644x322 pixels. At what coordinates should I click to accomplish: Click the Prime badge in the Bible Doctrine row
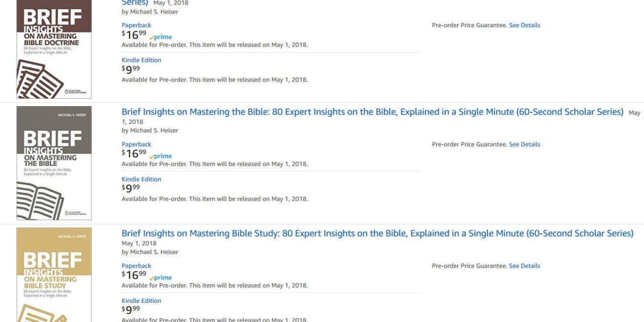tap(160, 37)
